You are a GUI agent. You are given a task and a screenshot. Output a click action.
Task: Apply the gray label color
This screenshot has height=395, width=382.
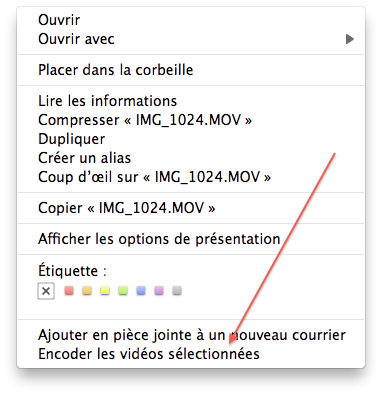177,290
